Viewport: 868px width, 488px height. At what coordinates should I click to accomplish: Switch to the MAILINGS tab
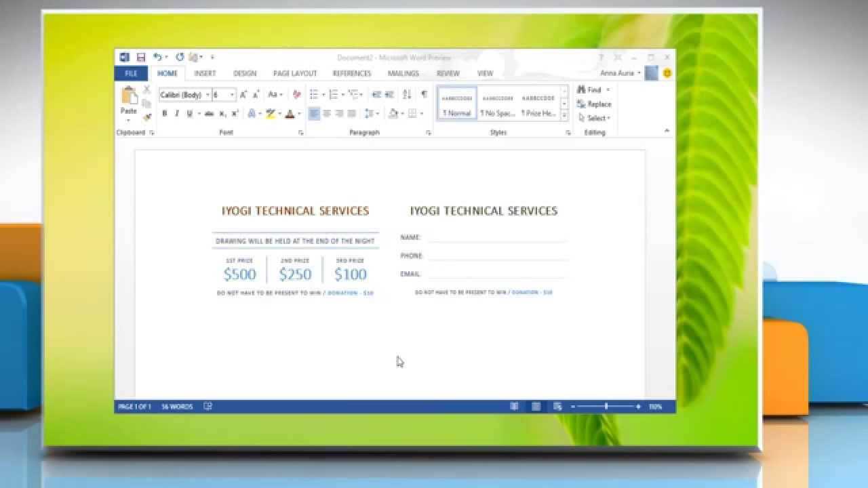(x=403, y=73)
